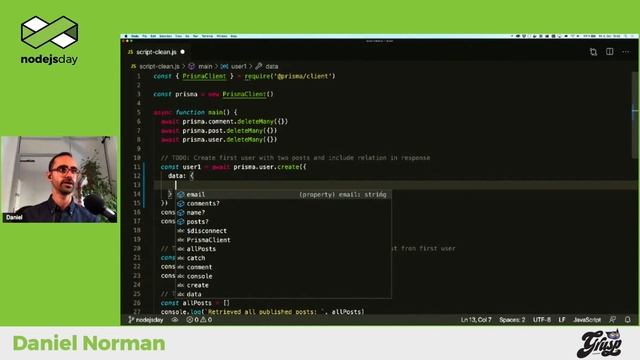Viewport: 640px width, 360px height.
Task: Pick comment in the suggestion list
Action: pos(283,267)
